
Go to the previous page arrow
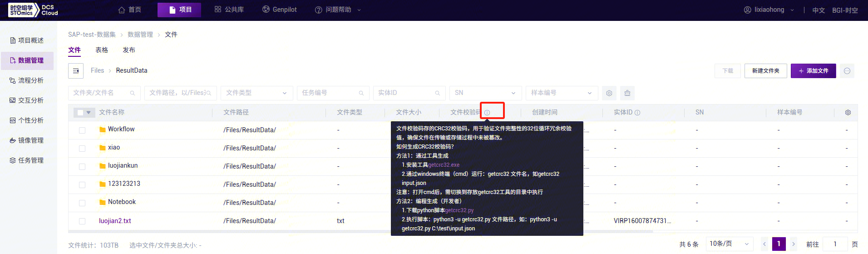(x=764, y=244)
